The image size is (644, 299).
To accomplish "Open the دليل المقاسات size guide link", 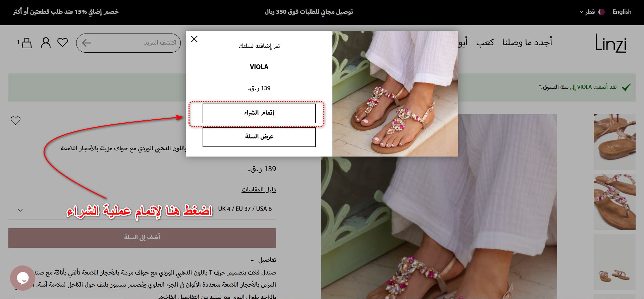I will click(259, 189).
